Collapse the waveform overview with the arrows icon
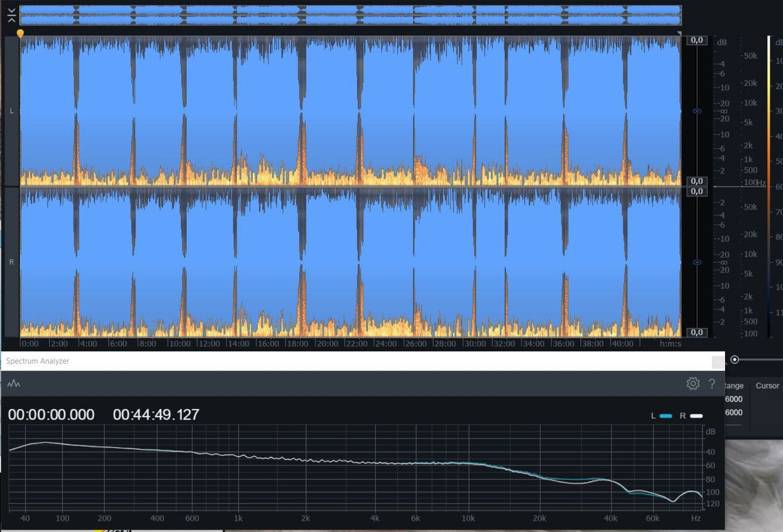783x532 pixels. pos(11,15)
